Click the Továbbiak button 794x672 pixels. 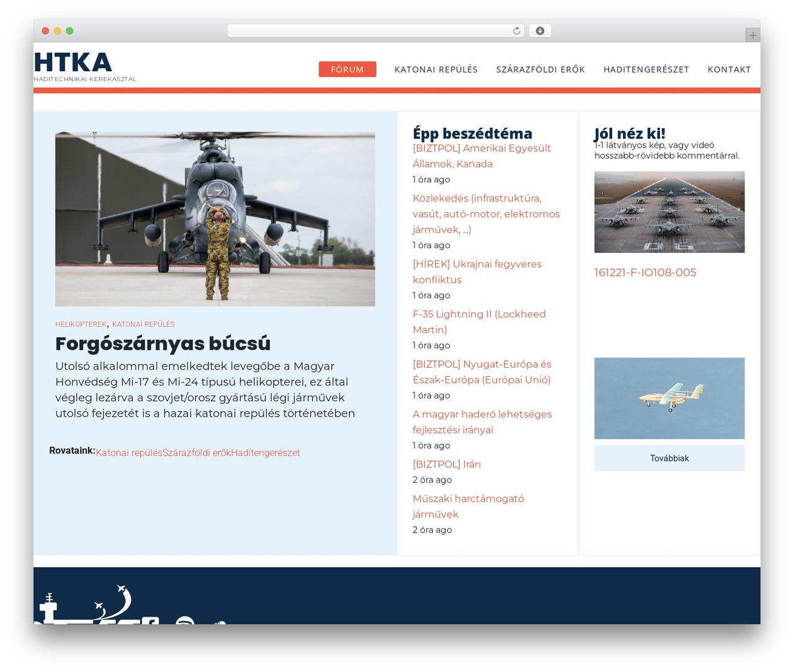coord(669,458)
